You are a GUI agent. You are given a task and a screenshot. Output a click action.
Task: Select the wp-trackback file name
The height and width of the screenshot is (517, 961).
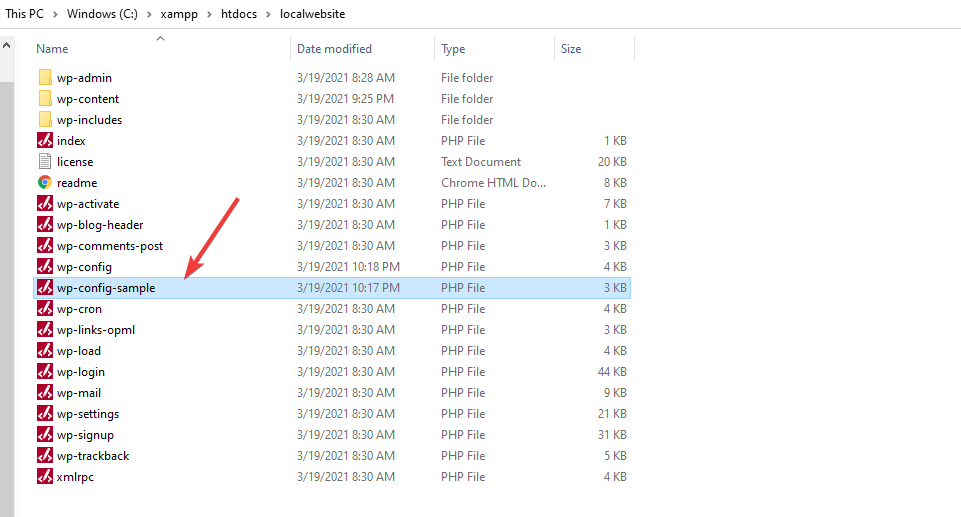click(93, 456)
